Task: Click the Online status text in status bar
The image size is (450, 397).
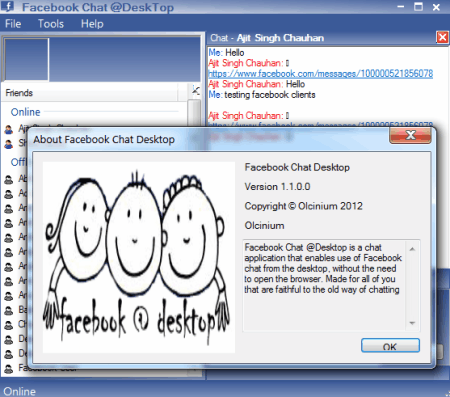Action: pos(19,391)
